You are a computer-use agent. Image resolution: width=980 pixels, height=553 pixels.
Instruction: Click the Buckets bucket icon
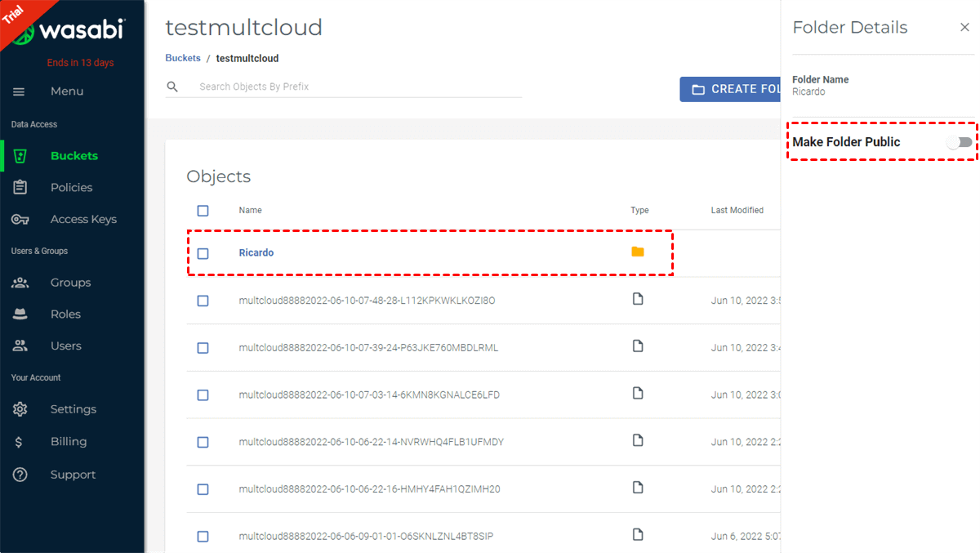pos(20,156)
